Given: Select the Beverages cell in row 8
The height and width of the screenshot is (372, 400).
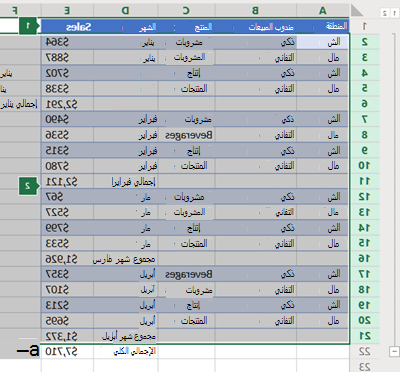Looking at the screenshot, I should pyautogui.click(x=186, y=135).
